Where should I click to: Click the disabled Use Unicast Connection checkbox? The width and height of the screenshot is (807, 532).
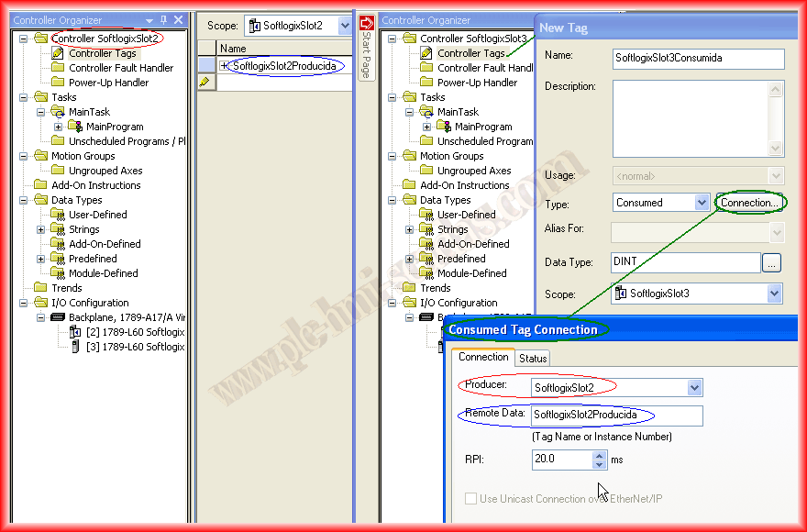471,499
